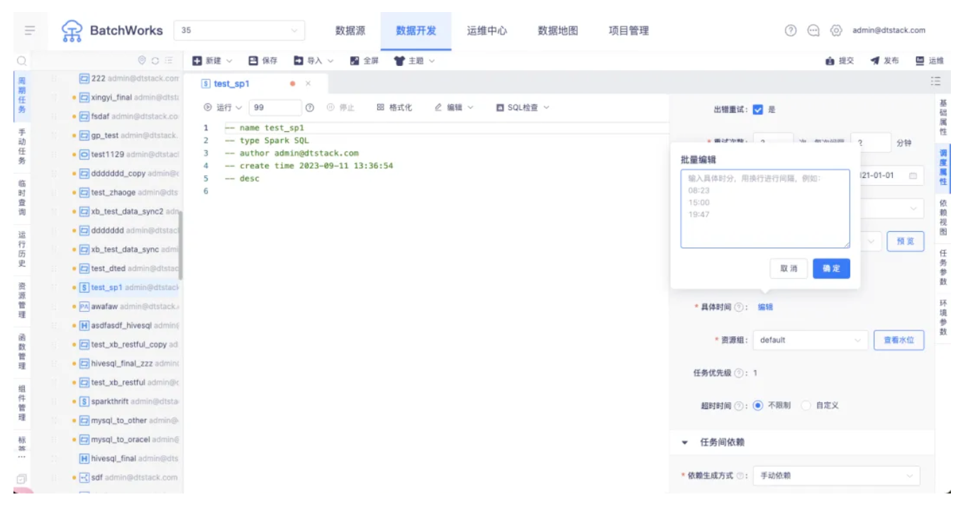This screenshot has width=980, height=519.
Task: Switch to 数据地图 top navigation tab
Action: (x=558, y=30)
